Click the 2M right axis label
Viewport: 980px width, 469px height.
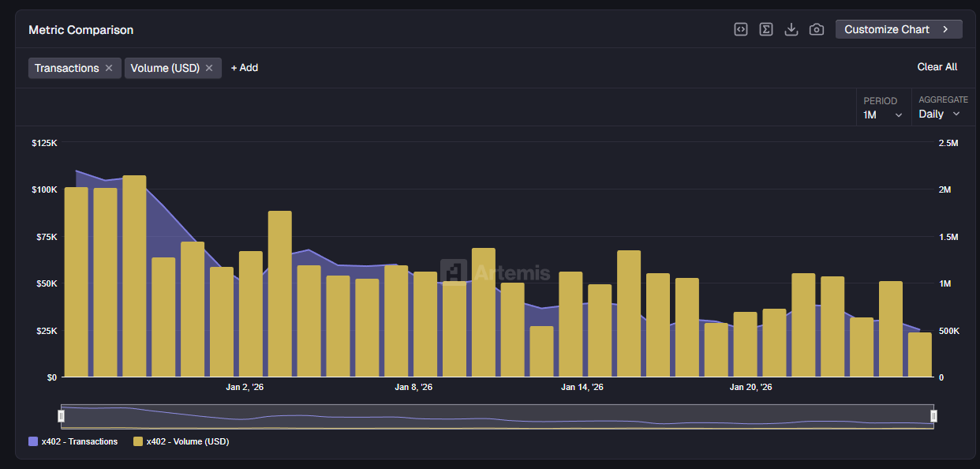point(945,189)
